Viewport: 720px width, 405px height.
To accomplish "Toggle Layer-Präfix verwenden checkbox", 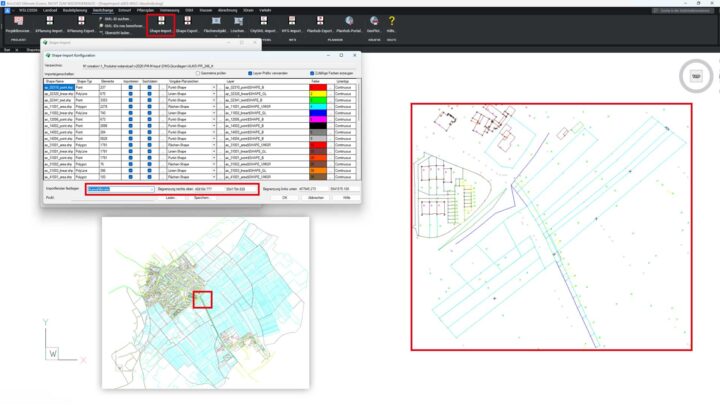I will tap(250, 73).
